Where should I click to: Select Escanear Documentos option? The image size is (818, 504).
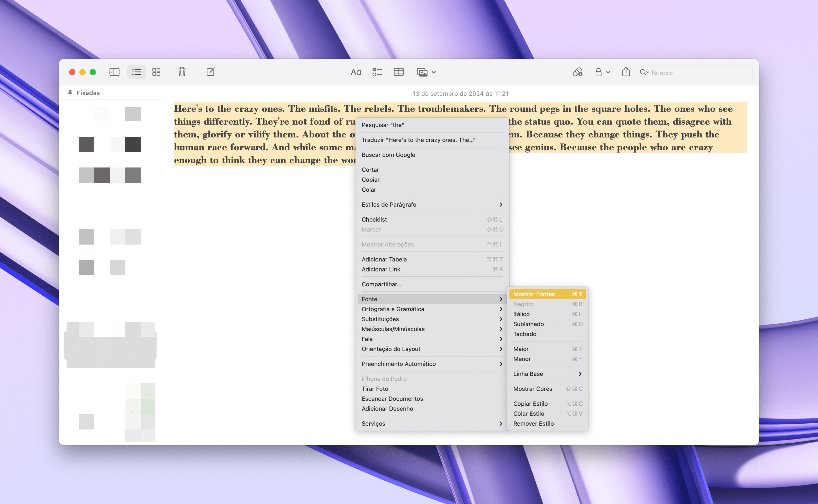432,399
